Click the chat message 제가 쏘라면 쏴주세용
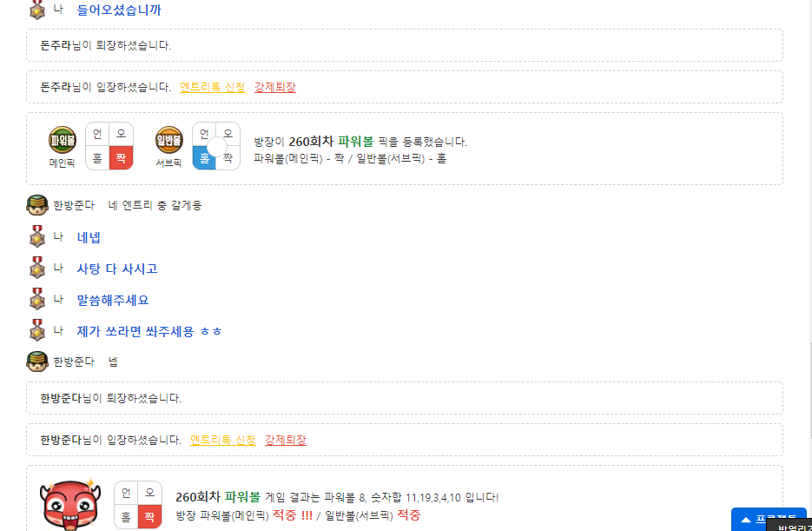This screenshot has height=531, width=812. coord(149,331)
